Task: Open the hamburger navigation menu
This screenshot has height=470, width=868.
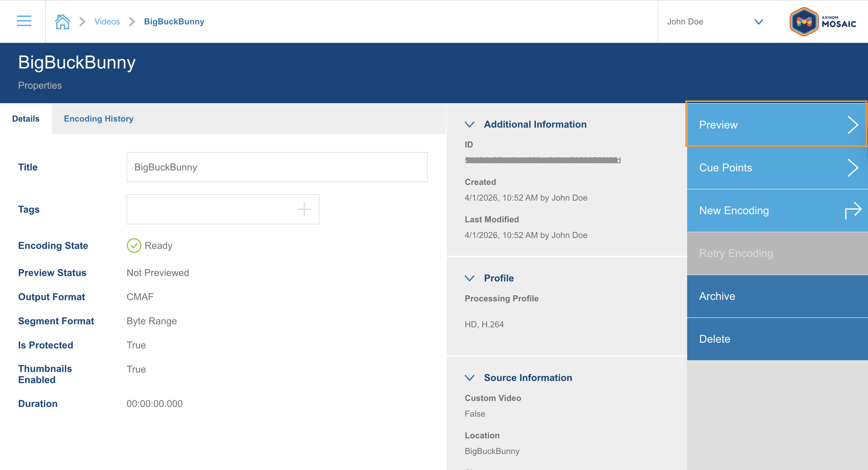Action: [24, 21]
